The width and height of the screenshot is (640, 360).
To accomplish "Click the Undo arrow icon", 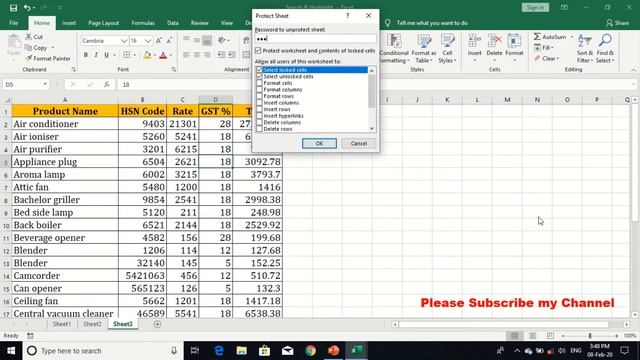I will (27, 8).
